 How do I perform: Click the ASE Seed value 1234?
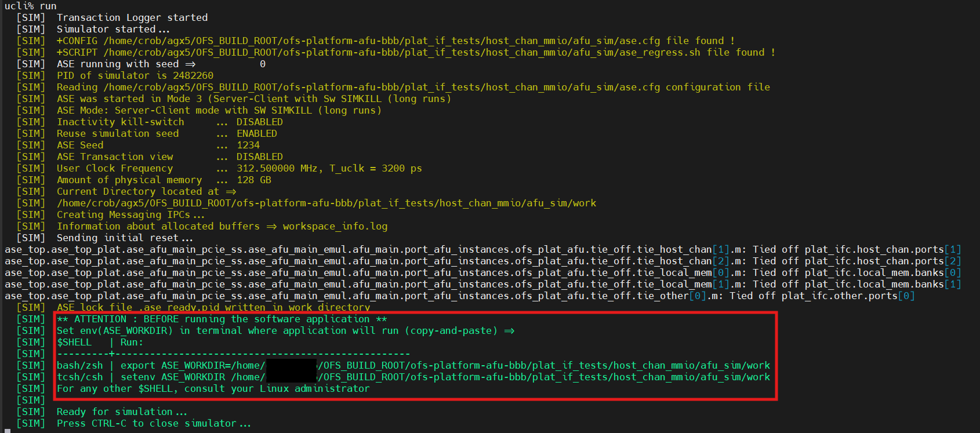(248, 145)
